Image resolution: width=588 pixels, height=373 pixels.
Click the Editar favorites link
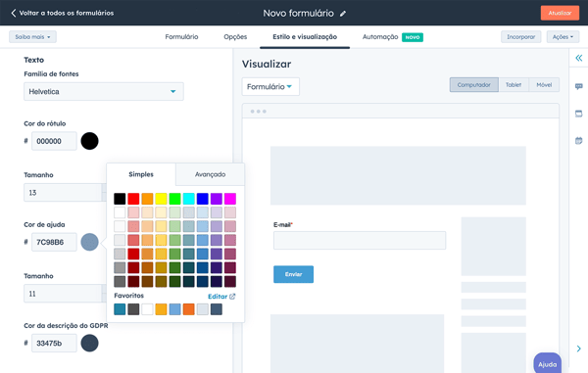[218, 297]
